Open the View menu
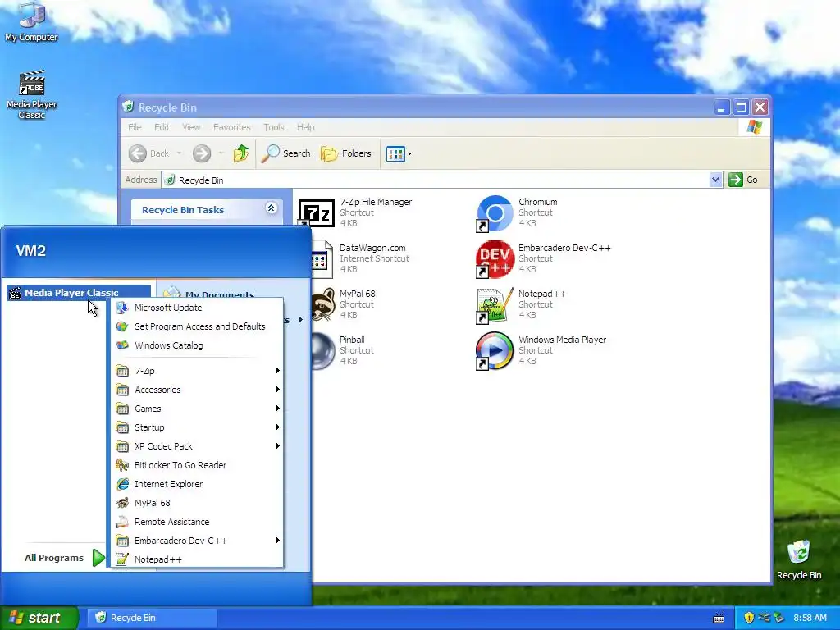Image resolution: width=840 pixels, height=630 pixels. (191, 127)
